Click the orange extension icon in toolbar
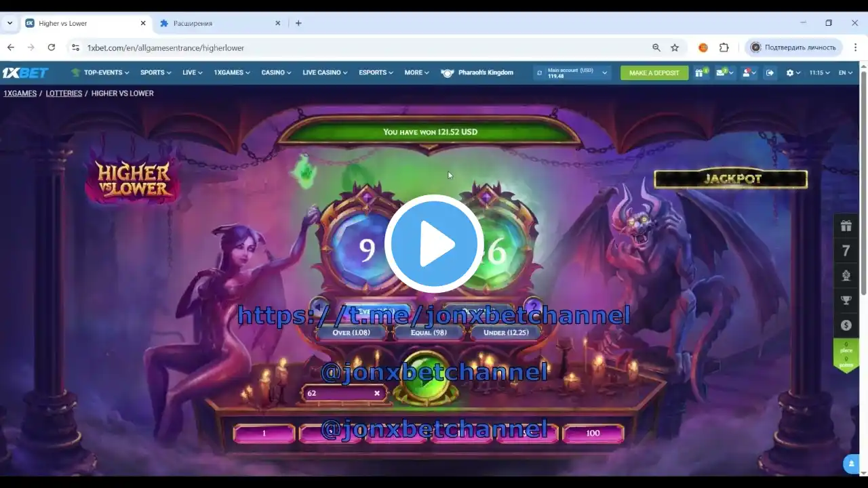The image size is (868, 488). click(703, 47)
